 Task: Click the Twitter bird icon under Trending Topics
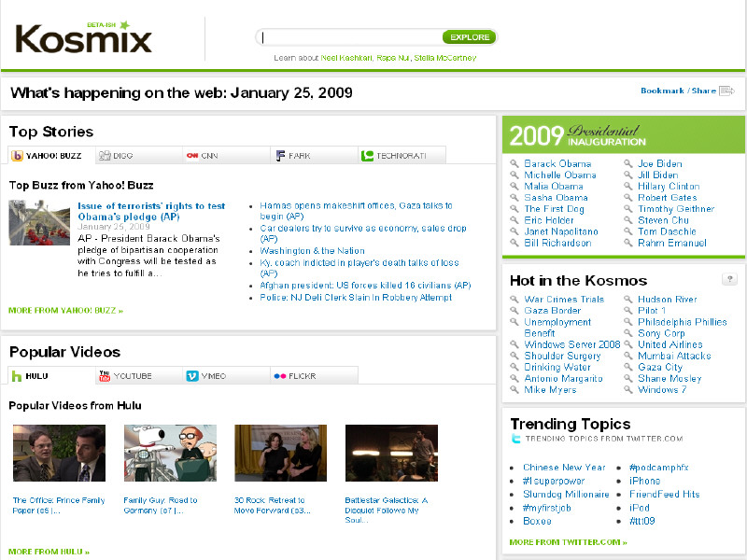tap(515, 438)
